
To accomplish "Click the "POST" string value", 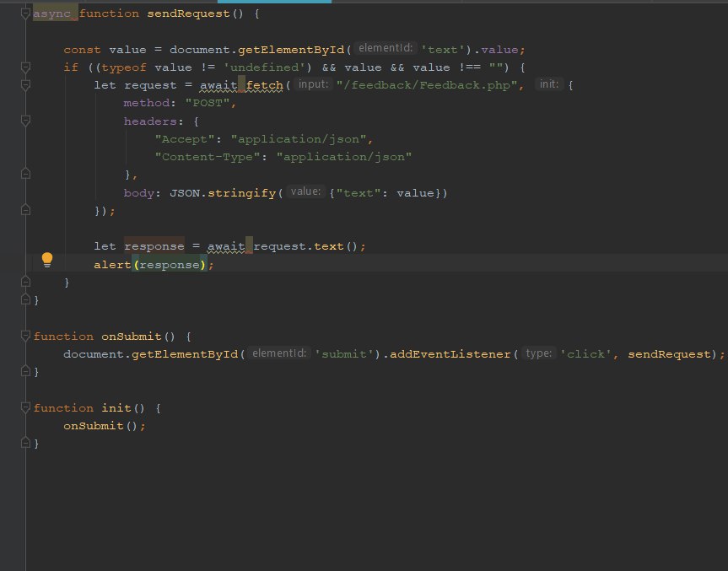I will (208, 103).
